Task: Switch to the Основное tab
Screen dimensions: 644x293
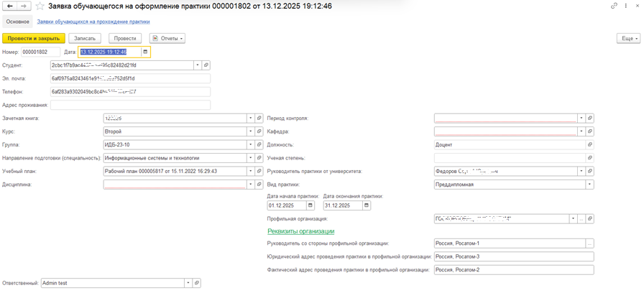Action: (18, 22)
